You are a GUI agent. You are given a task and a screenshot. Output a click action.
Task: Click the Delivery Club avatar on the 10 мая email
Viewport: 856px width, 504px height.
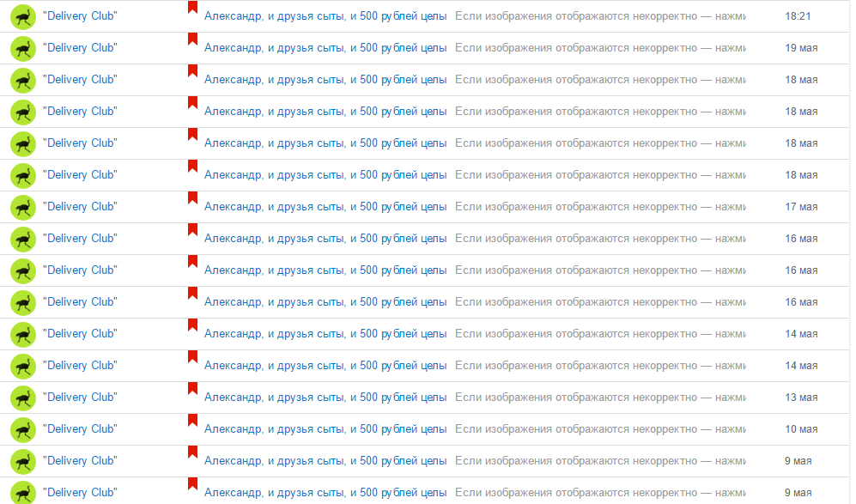tap(23, 430)
